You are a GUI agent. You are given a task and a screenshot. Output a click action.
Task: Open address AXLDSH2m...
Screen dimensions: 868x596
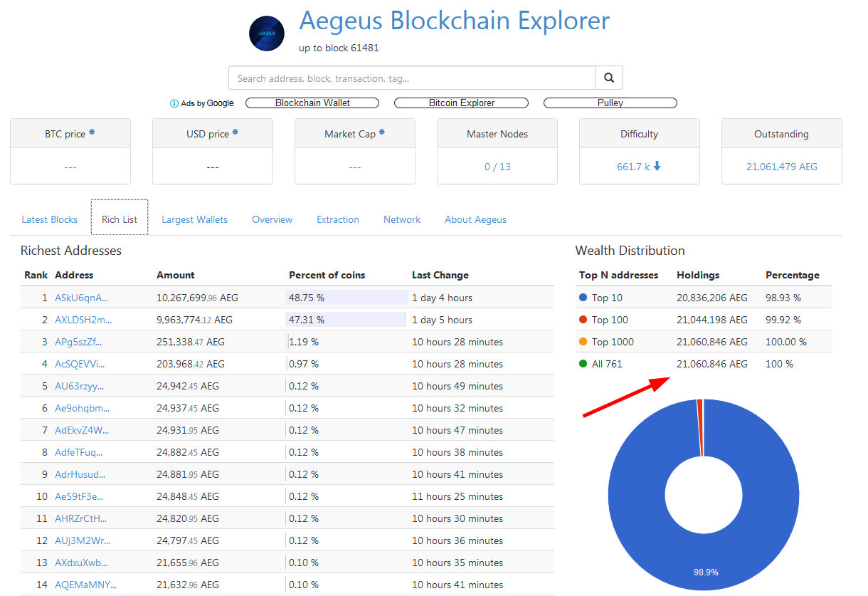pyautogui.click(x=83, y=320)
